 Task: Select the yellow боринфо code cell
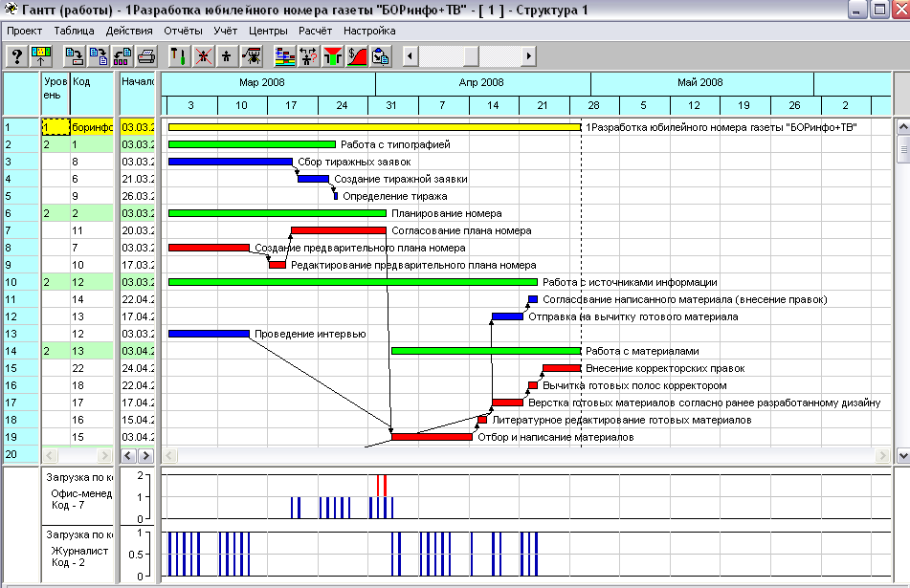coord(92,127)
